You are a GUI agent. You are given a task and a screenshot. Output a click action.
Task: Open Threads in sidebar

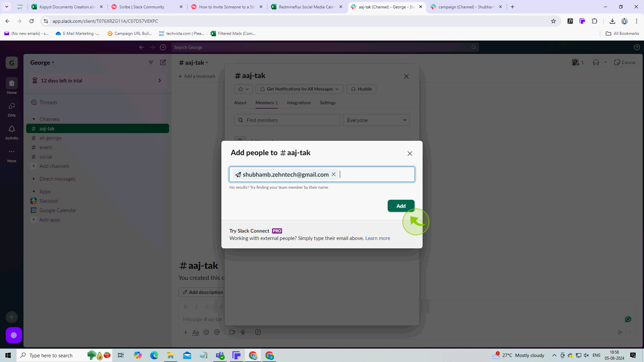click(x=48, y=103)
